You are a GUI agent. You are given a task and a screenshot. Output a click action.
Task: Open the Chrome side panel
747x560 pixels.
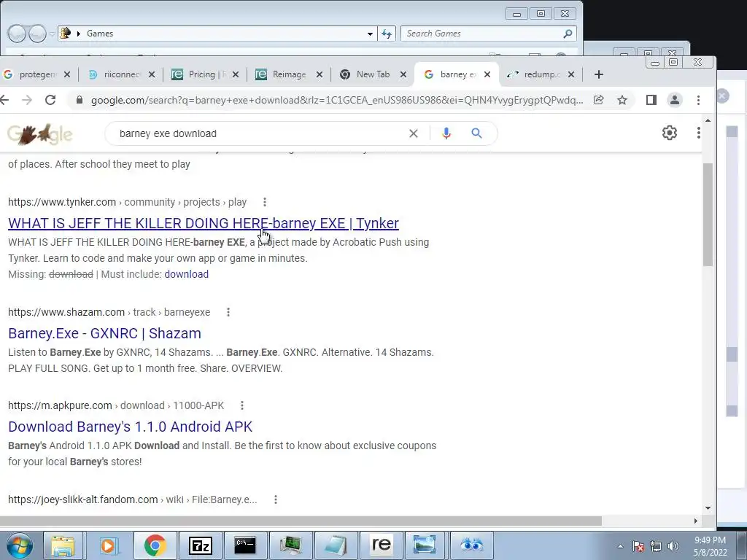point(651,100)
